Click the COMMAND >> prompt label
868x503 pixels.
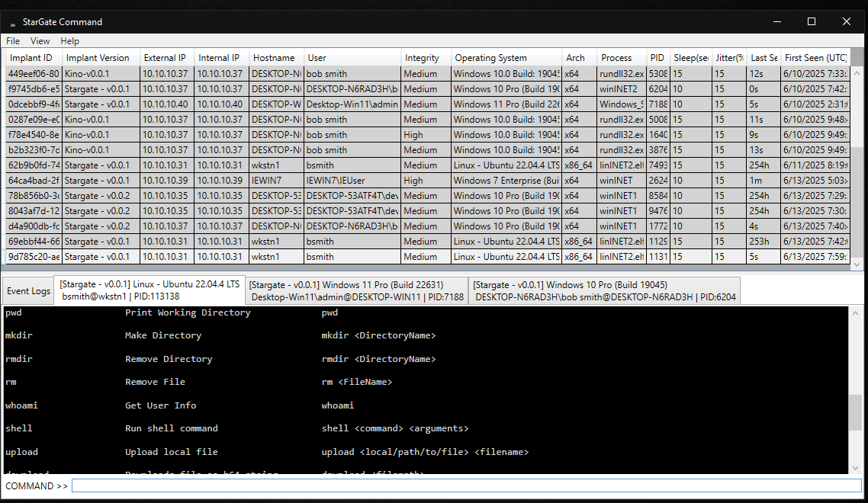click(37, 485)
